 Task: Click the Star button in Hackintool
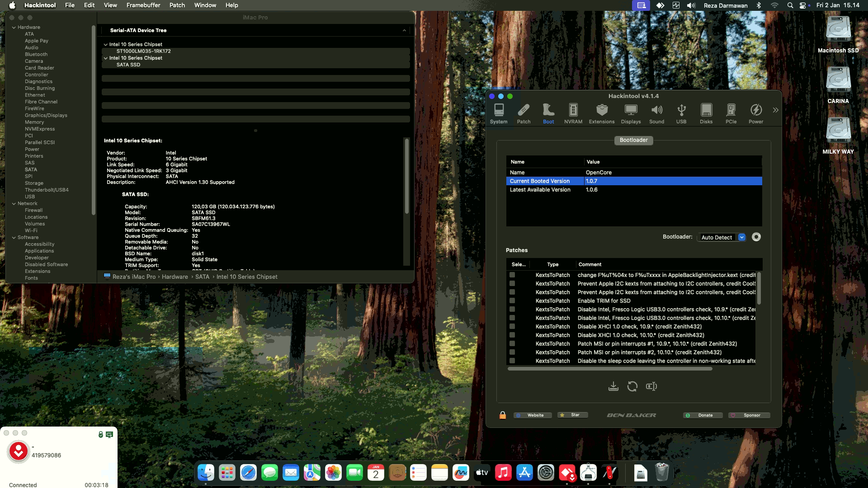pyautogui.click(x=572, y=415)
